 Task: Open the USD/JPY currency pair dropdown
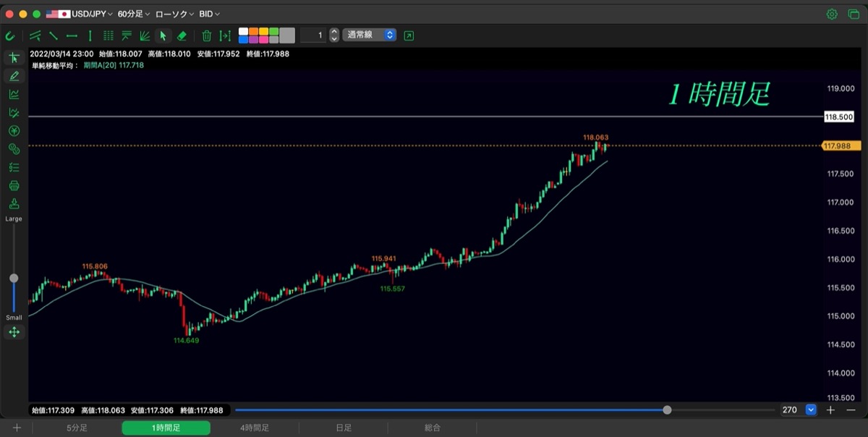click(x=80, y=14)
